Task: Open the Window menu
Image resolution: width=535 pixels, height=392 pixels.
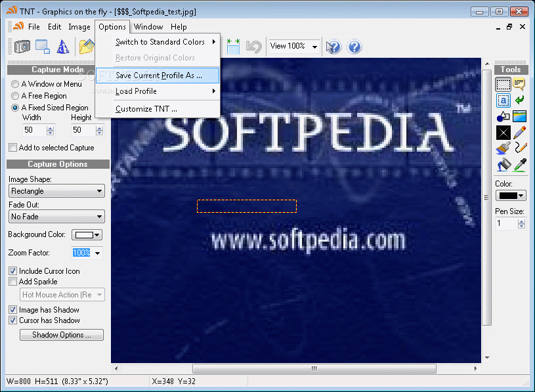Action: pyautogui.click(x=148, y=27)
